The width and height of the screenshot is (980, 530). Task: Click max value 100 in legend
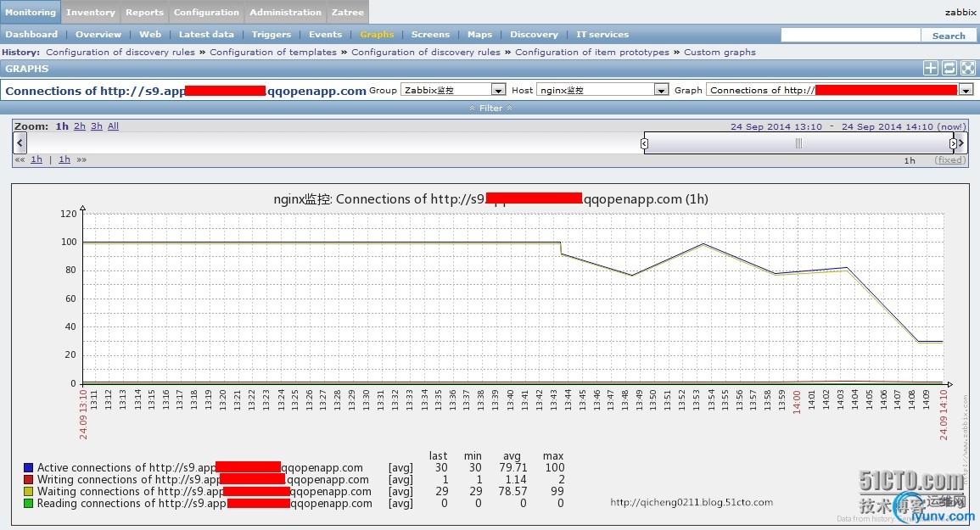[x=554, y=467]
